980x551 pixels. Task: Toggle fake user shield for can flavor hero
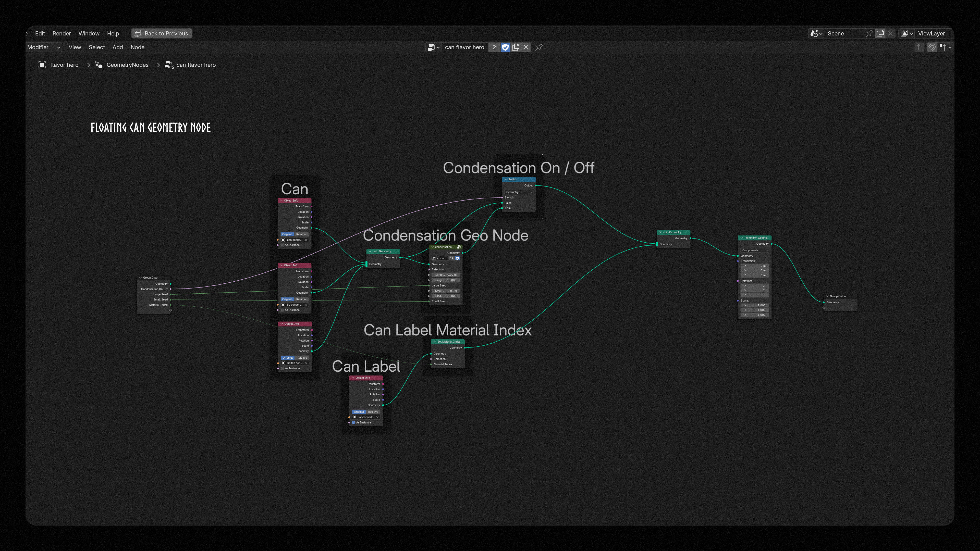[505, 47]
